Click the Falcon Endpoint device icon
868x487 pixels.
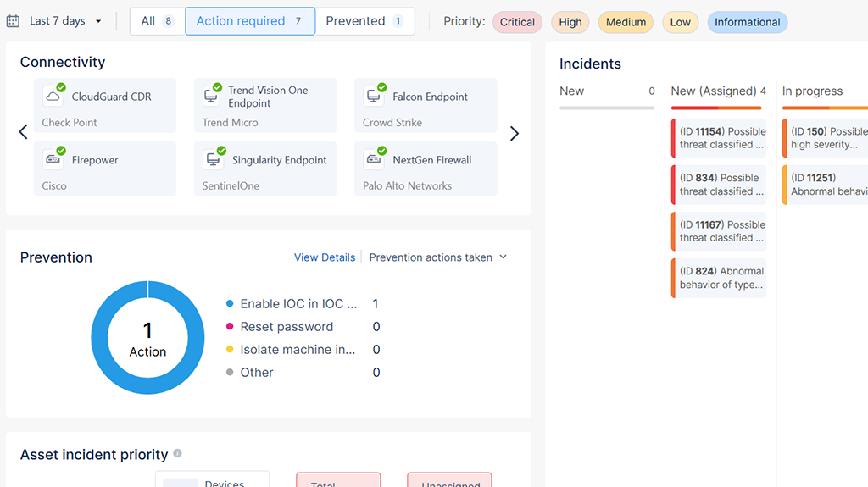pos(373,97)
